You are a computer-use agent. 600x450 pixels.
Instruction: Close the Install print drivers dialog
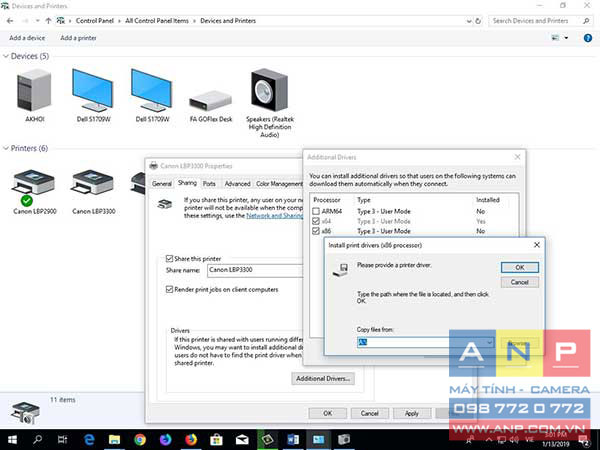coord(536,245)
